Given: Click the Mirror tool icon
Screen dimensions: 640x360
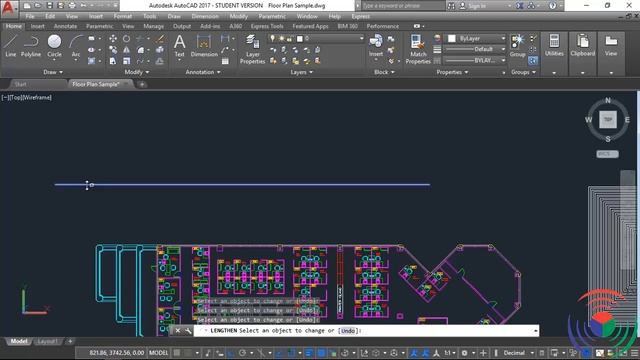Looking at the screenshot, I should click(x=127, y=50).
